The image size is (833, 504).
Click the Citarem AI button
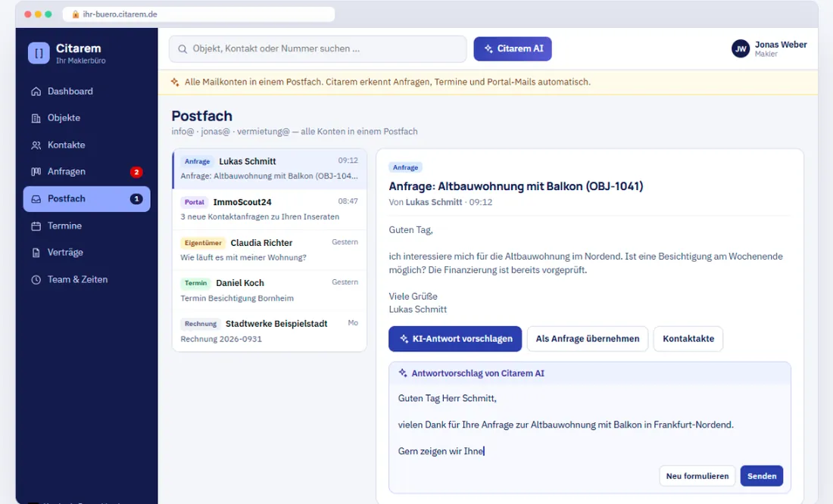pyautogui.click(x=513, y=48)
